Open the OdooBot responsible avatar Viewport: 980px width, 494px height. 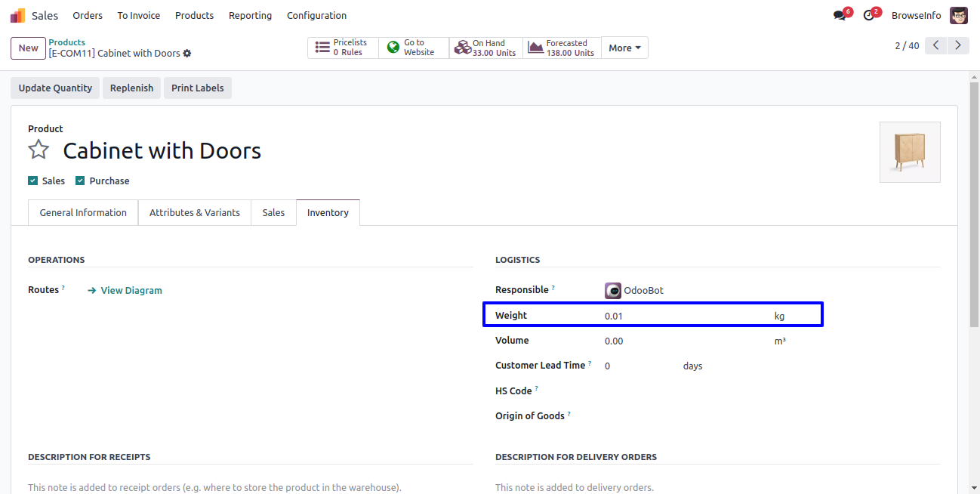point(613,290)
